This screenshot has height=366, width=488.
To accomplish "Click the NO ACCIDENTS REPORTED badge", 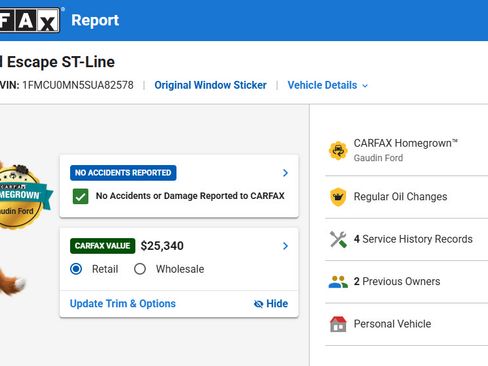I will click(123, 173).
